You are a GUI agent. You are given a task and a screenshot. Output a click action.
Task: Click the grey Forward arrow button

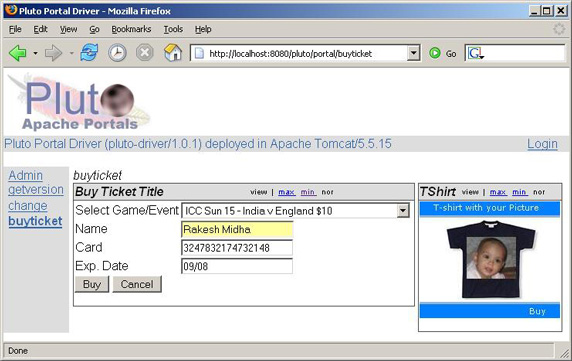(53, 53)
